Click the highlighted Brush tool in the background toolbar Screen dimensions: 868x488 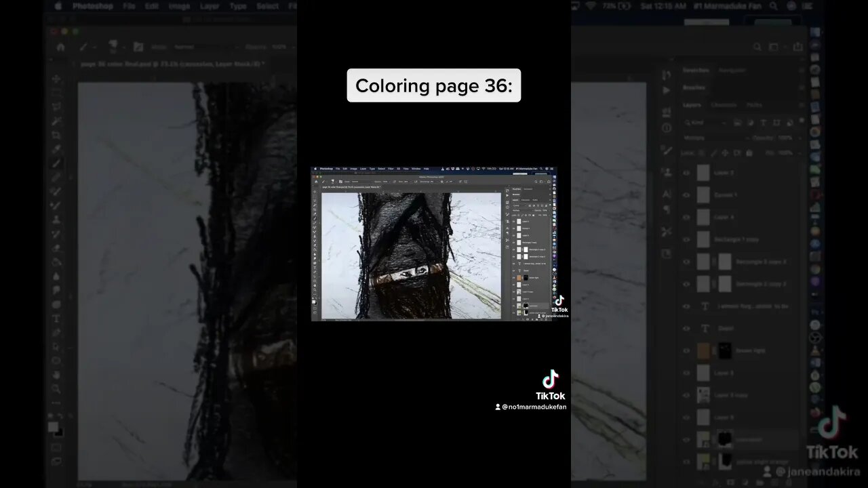tap(57, 163)
